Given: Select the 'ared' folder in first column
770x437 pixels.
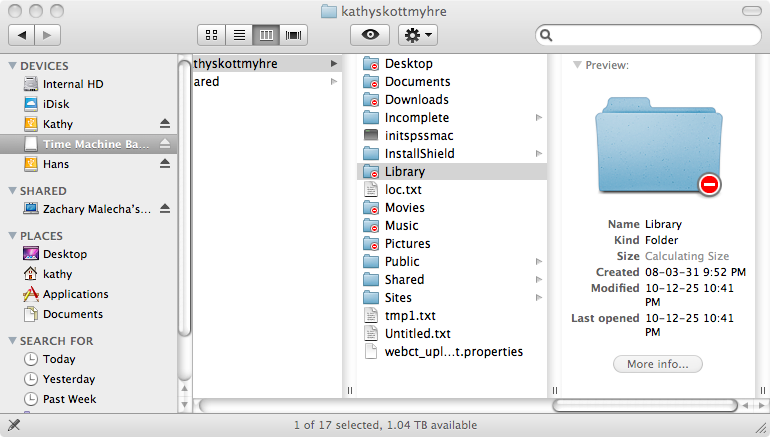Looking at the screenshot, I should tap(267, 82).
